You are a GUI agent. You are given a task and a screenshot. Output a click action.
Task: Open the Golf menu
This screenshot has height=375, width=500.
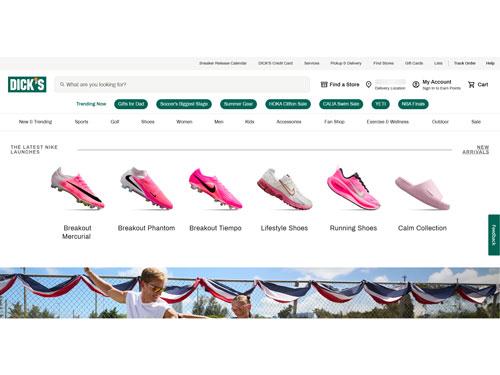[x=115, y=122]
